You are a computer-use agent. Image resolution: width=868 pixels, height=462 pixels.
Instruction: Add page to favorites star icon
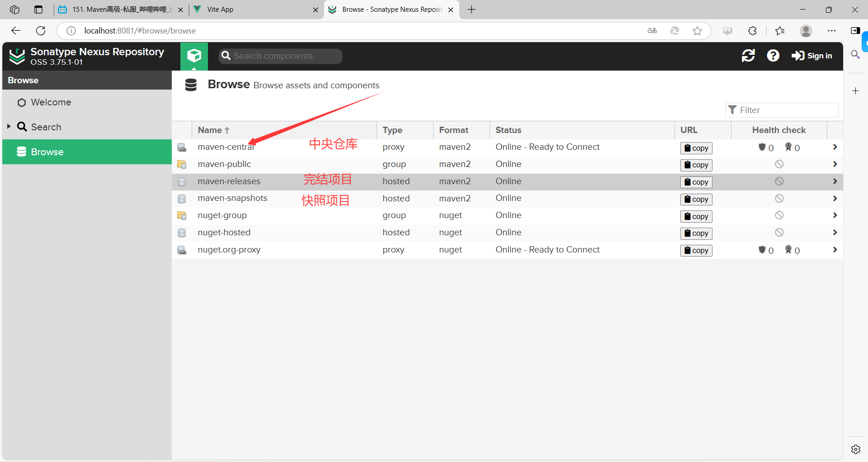click(x=697, y=31)
